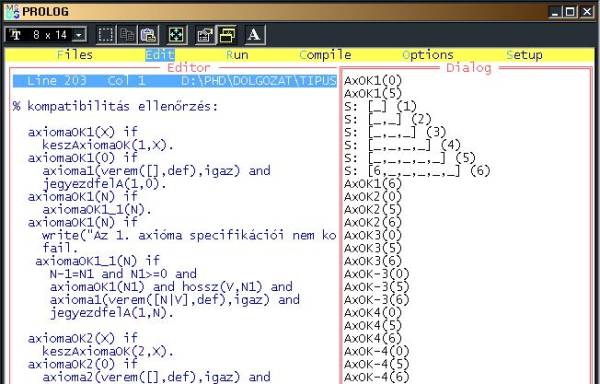Click the line 'N-1=N1 and N1>=0 and'
This screenshot has width=600, height=384.
pos(123,274)
